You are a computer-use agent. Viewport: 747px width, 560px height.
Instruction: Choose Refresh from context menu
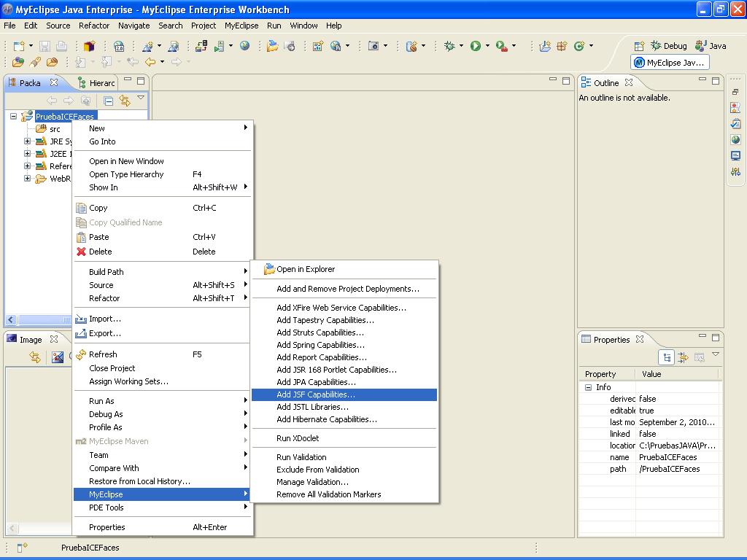pyautogui.click(x=162, y=355)
